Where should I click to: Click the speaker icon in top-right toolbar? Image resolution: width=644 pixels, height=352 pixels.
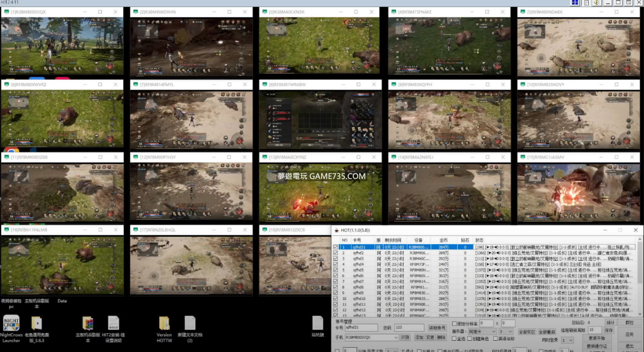click(596, 3)
